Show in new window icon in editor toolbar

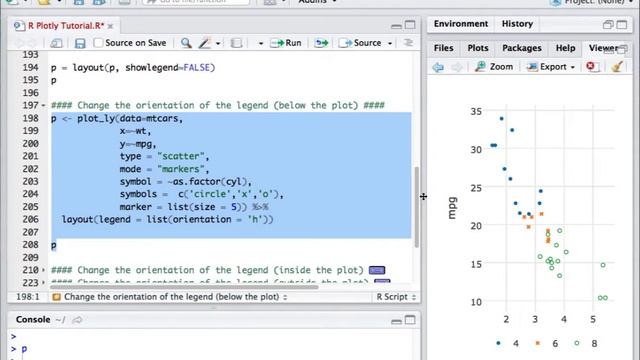pyautogui.click(x=56, y=43)
